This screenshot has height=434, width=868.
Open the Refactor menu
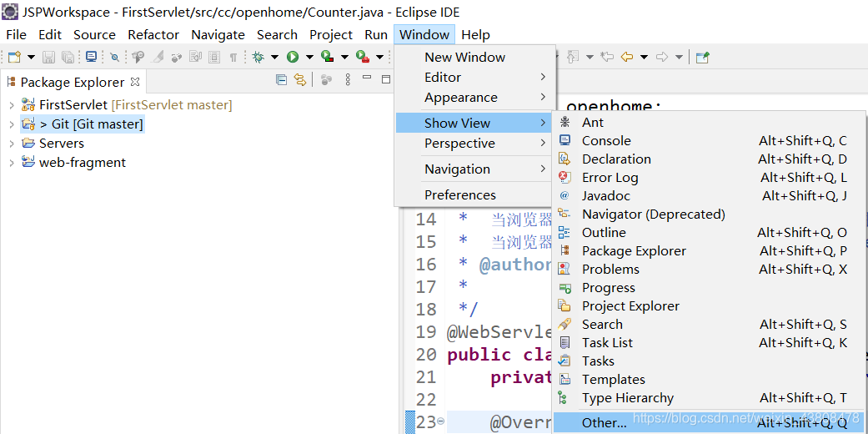tap(153, 34)
